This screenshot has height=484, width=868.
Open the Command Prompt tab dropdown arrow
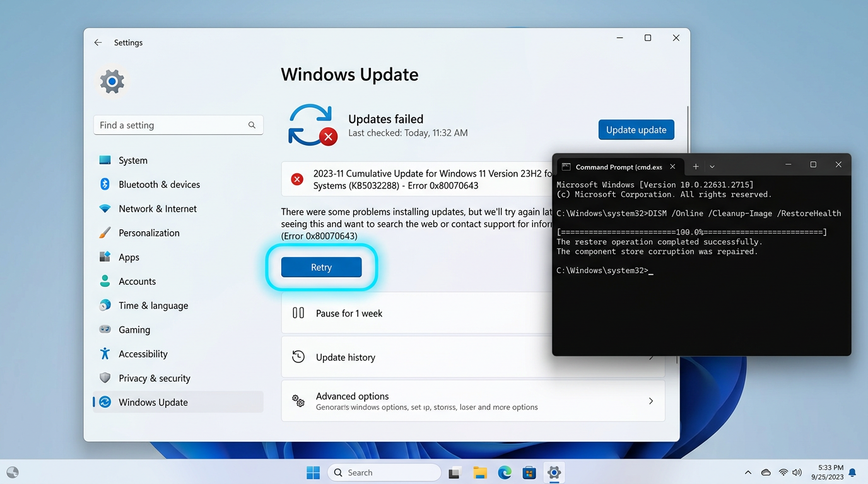(712, 167)
